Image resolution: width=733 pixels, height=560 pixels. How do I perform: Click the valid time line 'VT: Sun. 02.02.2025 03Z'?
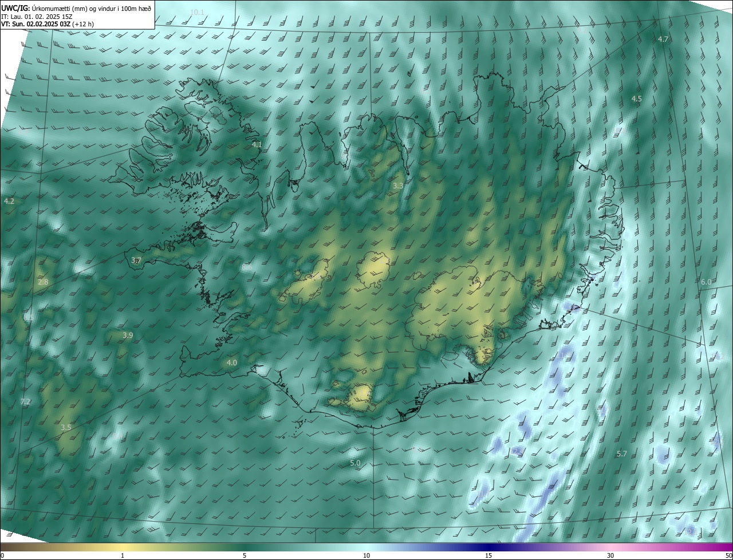point(36,24)
